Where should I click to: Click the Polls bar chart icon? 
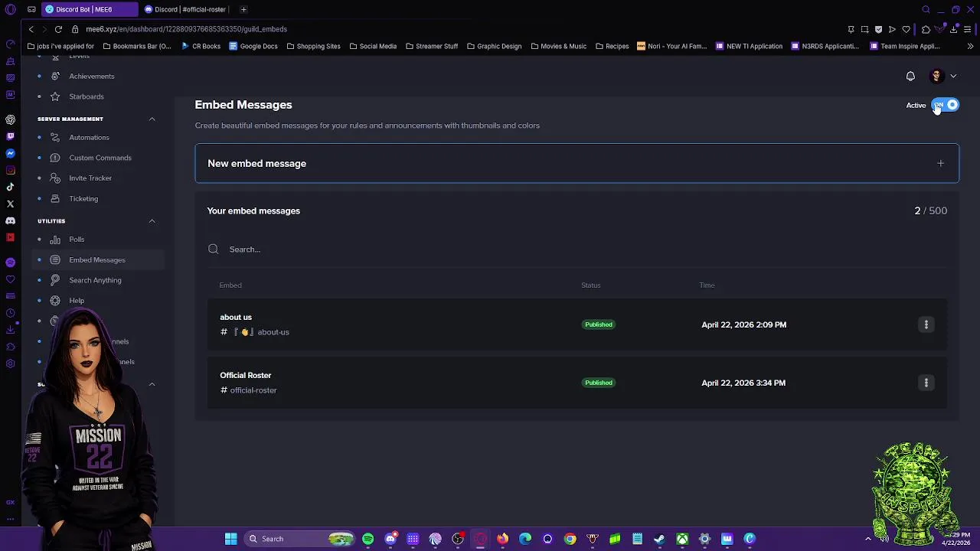(x=55, y=239)
